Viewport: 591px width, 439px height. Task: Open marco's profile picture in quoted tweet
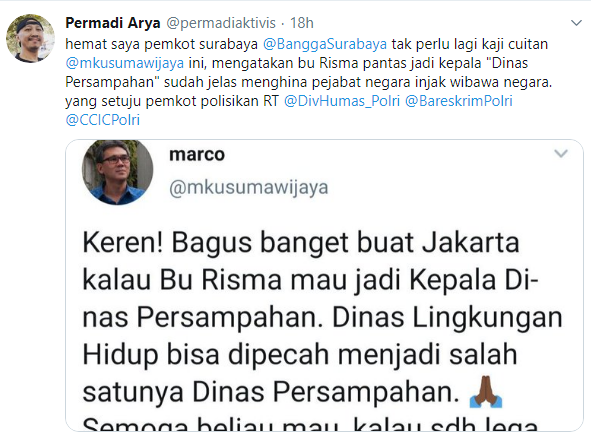(x=118, y=172)
